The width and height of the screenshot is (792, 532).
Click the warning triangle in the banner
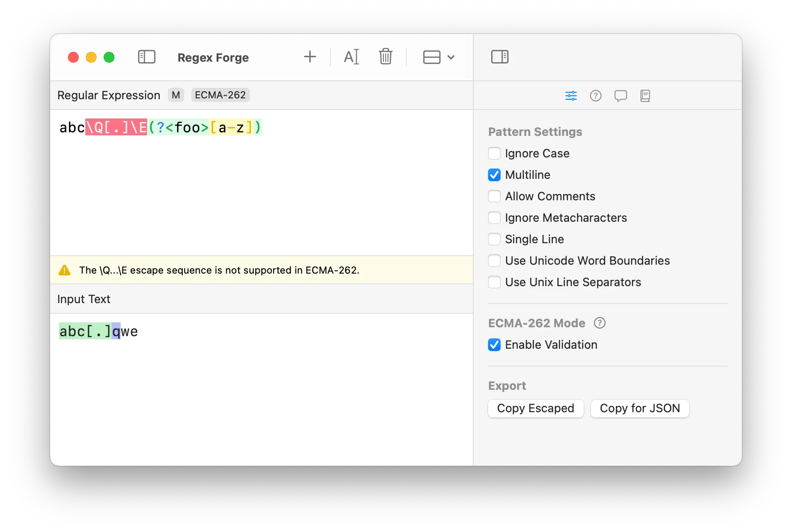point(64,270)
